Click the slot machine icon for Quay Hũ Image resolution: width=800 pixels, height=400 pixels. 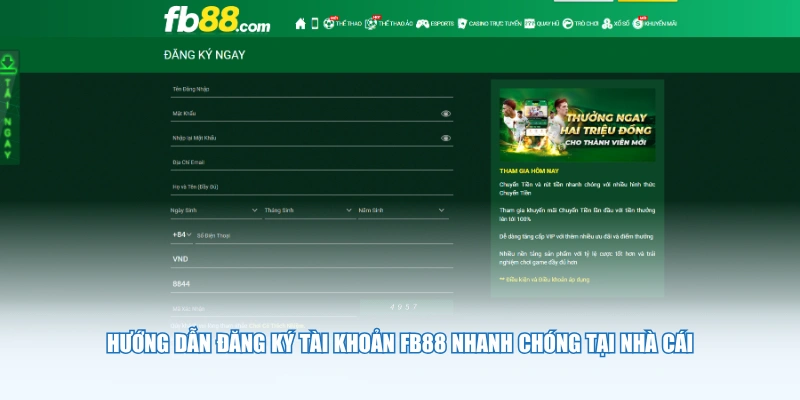[530, 23]
